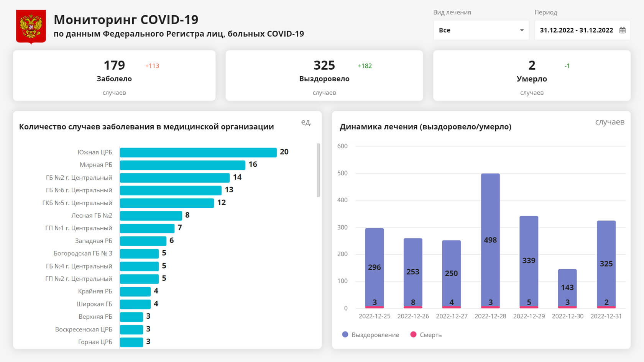The image size is (644, 362).
Task: Click the 2022-12-31 axis label
Action: click(x=606, y=316)
